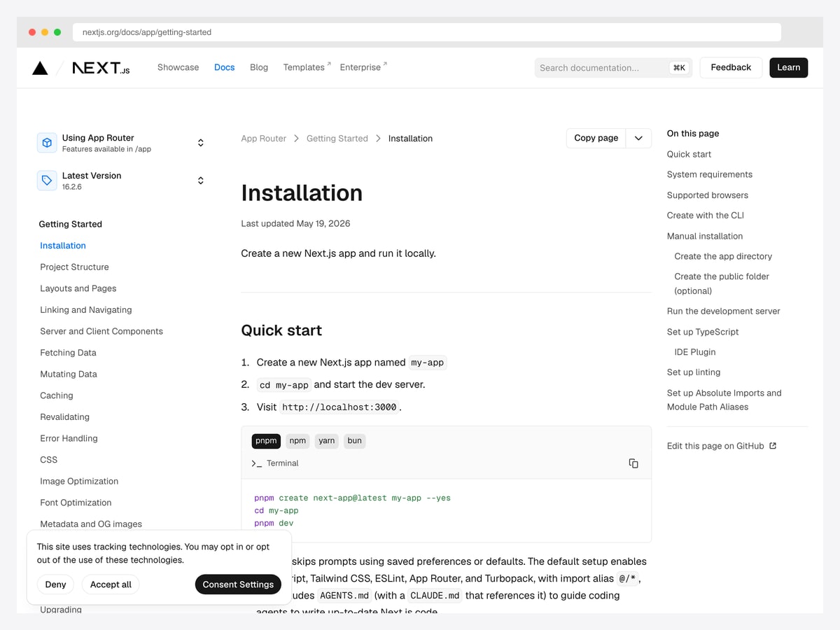The image size is (840, 630).
Task: Open Enterprise in the top nav
Action: click(363, 67)
